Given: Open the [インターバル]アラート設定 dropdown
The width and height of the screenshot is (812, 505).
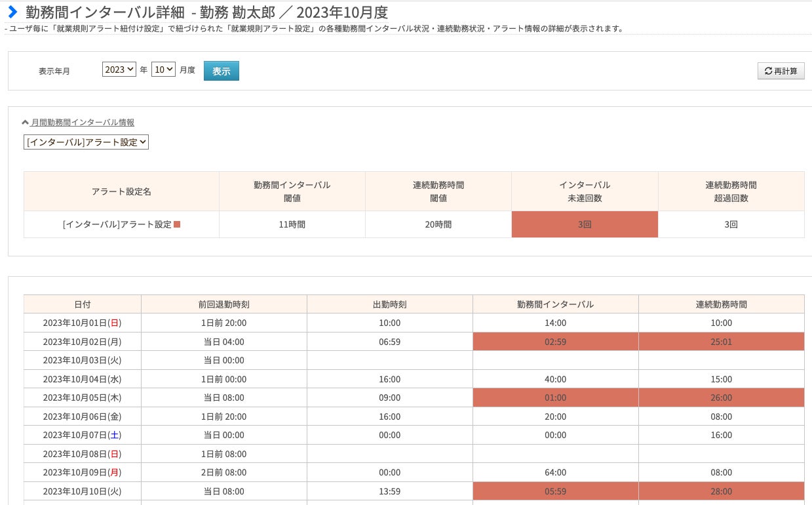Looking at the screenshot, I should coord(86,142).
